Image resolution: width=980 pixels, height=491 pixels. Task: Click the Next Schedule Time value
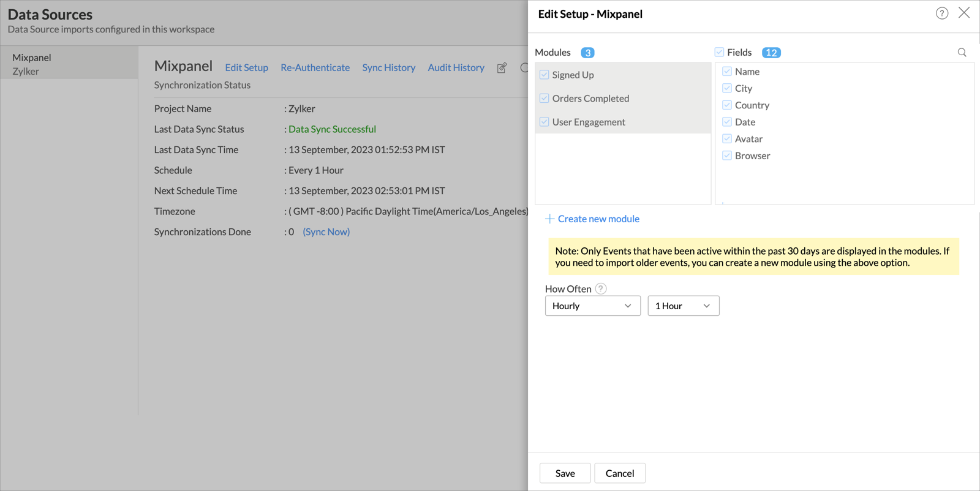[367, 191]
